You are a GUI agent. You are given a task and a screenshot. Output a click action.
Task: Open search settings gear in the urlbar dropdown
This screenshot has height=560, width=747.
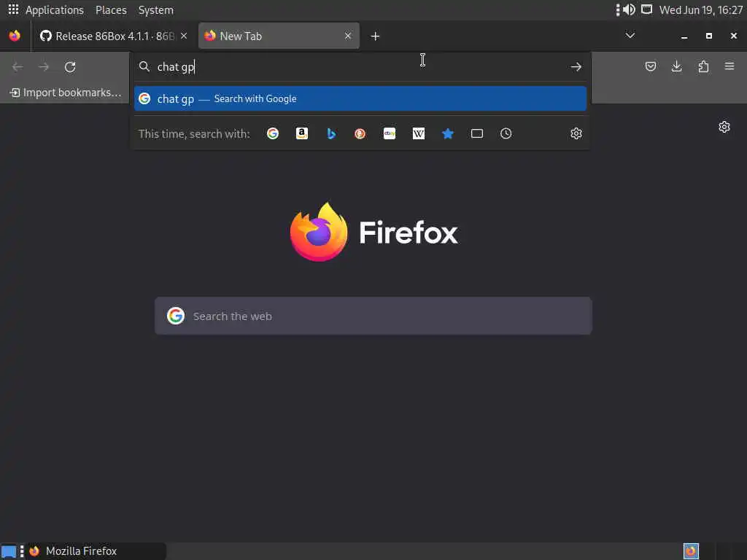[x=576, y=134]
